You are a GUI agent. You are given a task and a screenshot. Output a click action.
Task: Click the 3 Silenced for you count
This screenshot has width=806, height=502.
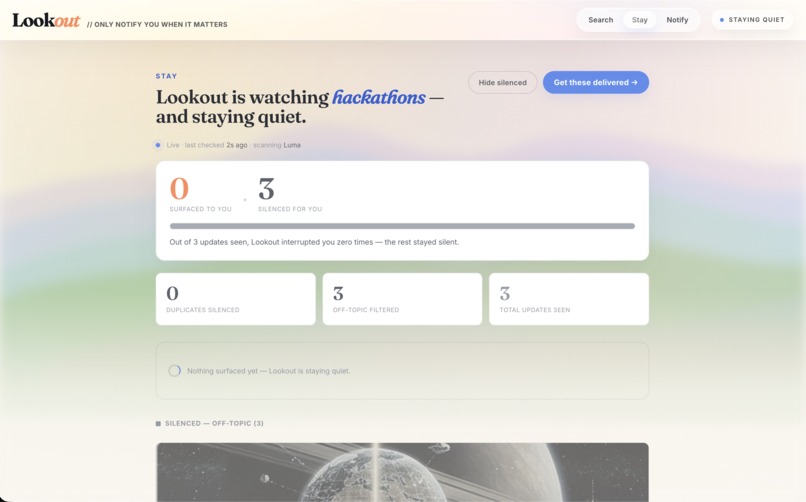pyautogui.click(x=266, y=188)
